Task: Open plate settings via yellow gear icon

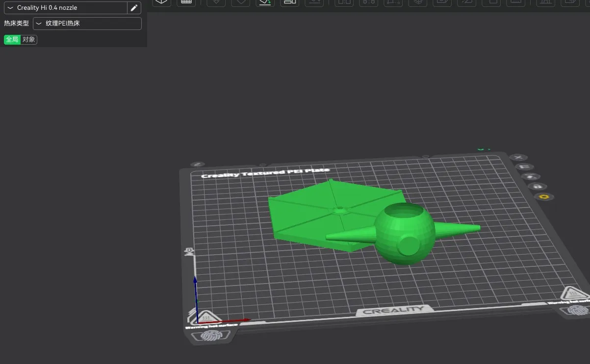Action: click(x=543, y=197)
